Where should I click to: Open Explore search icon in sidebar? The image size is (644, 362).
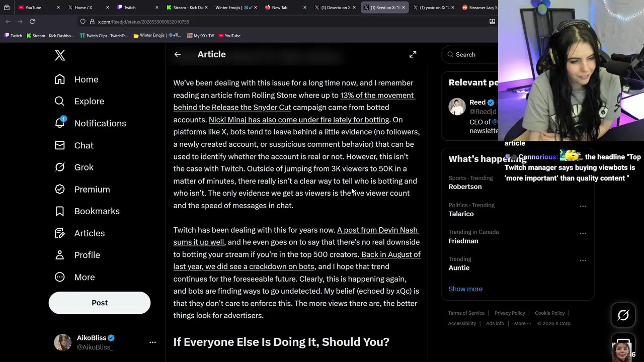[x=59, y=101]
